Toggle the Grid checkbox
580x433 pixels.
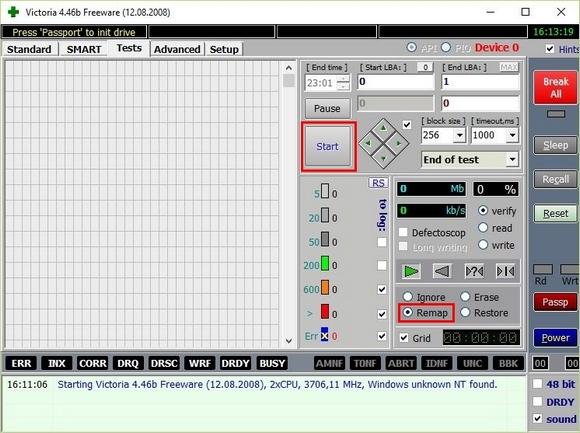(x=404, y=338)
